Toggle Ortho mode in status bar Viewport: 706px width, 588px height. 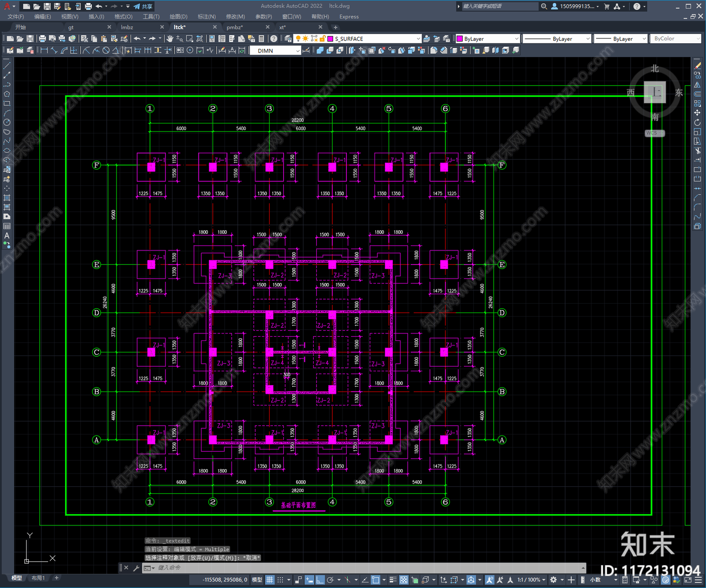[320, 580]
